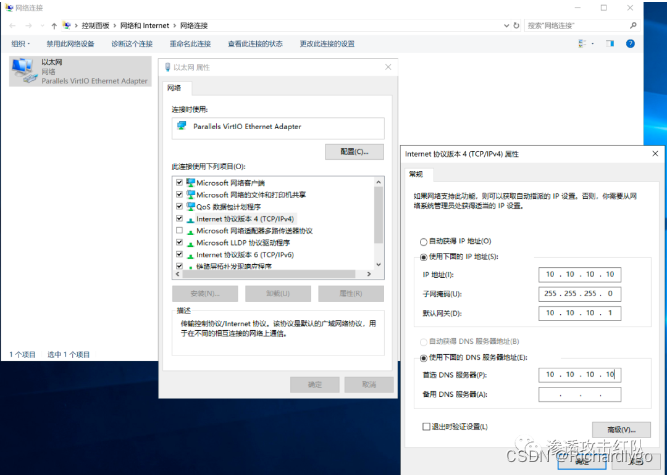Click the 高级(V)... button
668x475 pixels.
tap(621, 429)
